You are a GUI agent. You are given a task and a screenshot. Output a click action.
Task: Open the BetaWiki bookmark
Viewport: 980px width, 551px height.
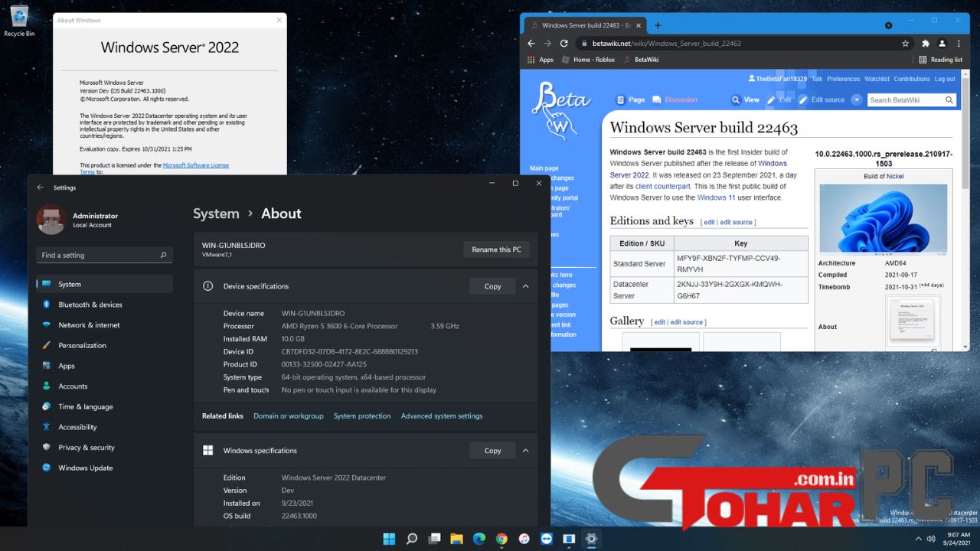click(x=641, y=60)
